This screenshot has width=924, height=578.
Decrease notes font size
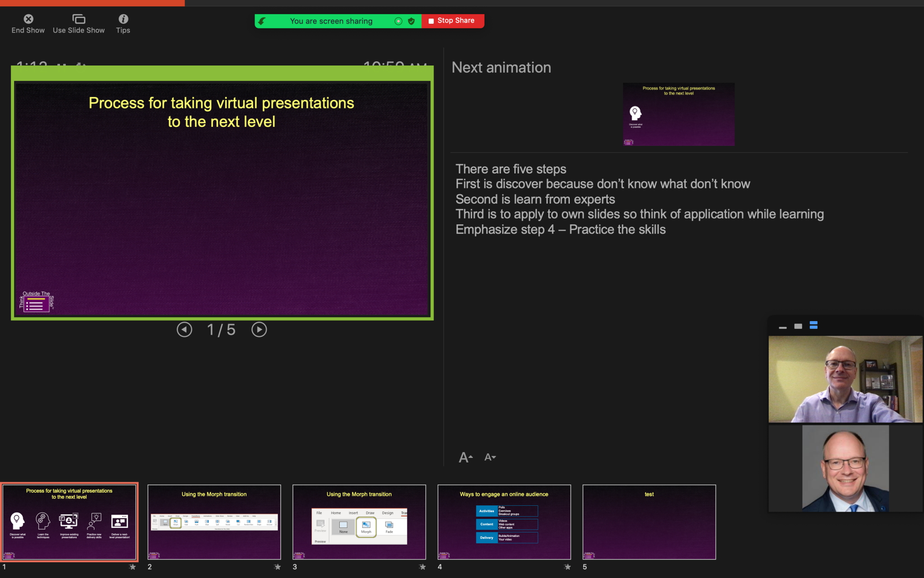point(490,457)
